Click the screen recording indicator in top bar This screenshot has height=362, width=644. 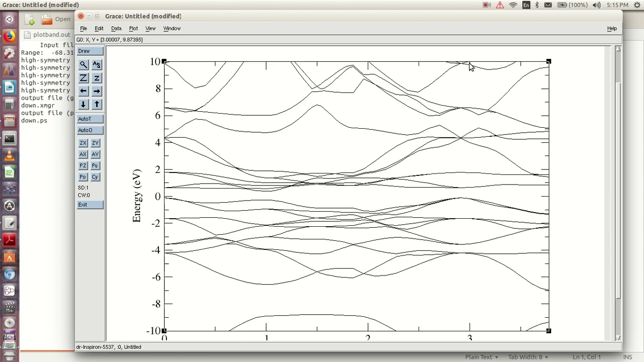click(x=487, y=5)
